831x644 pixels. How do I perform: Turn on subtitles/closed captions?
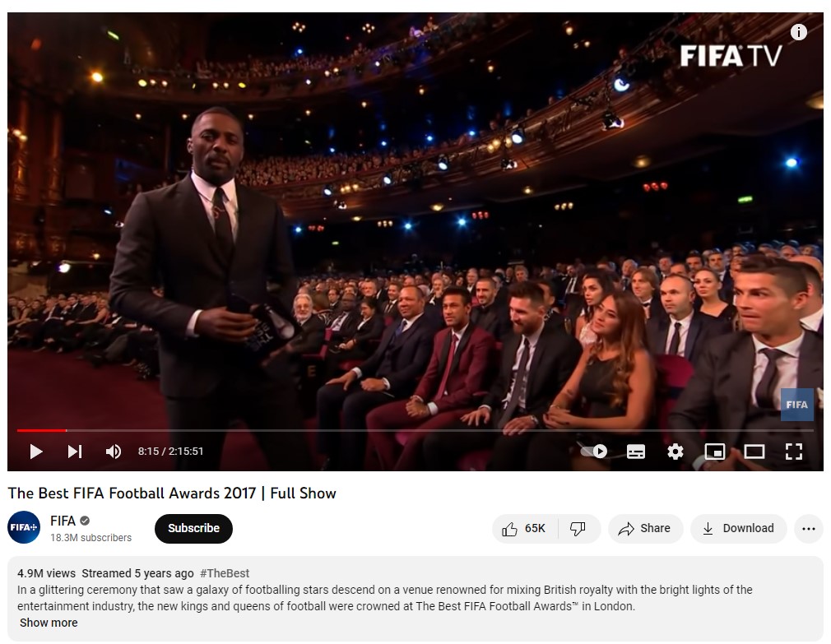click(636, 452)
